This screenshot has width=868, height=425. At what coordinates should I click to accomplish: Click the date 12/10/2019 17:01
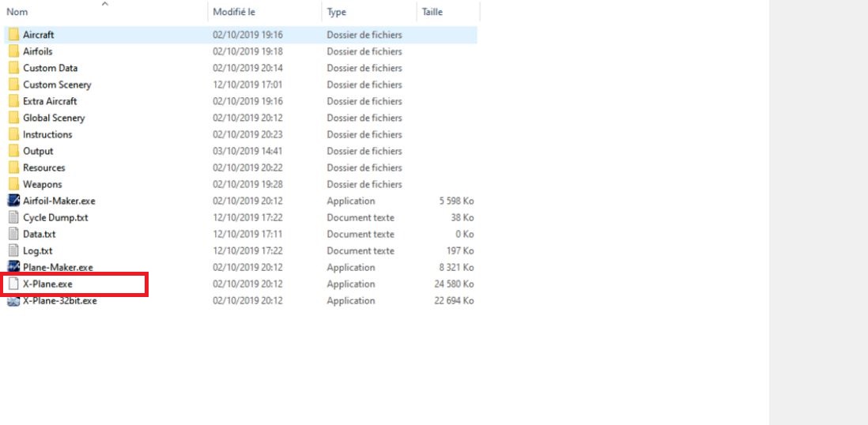[x=248, y=85]
